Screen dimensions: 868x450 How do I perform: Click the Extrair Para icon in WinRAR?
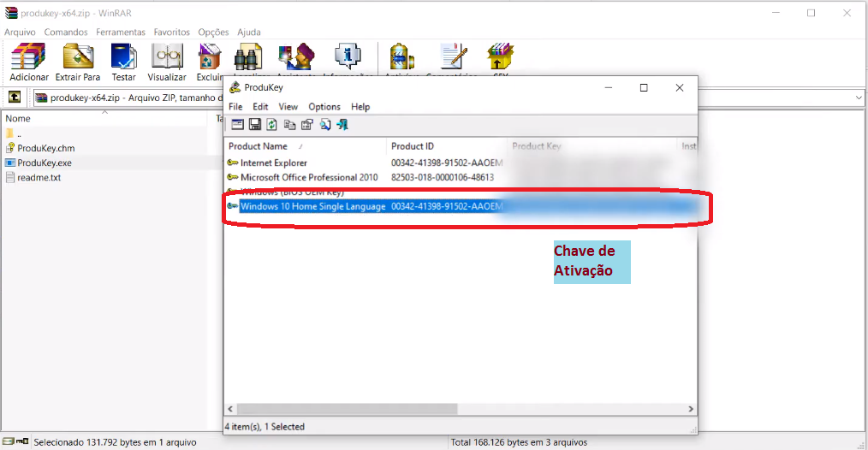[x=78, y=56]
